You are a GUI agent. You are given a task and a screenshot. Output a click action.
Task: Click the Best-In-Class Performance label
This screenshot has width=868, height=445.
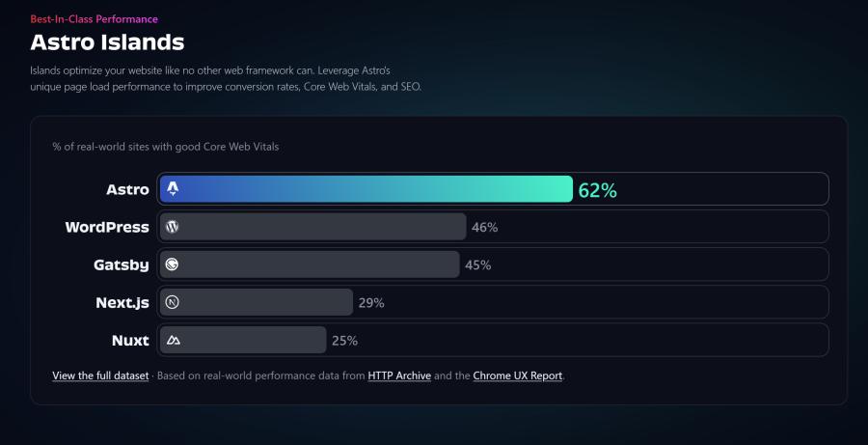pos(95,19)
